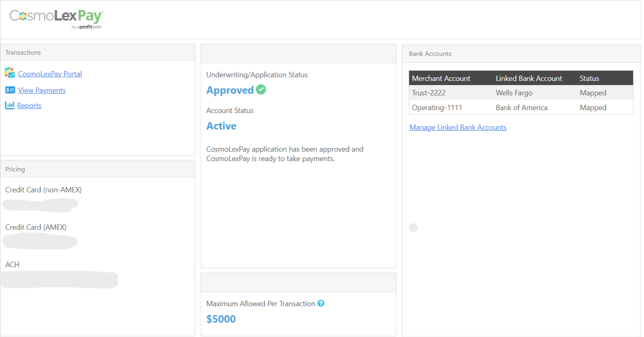Click the green Approved checkmark icon
Screen dimensions: 644x337
click(x=261, y=89)
